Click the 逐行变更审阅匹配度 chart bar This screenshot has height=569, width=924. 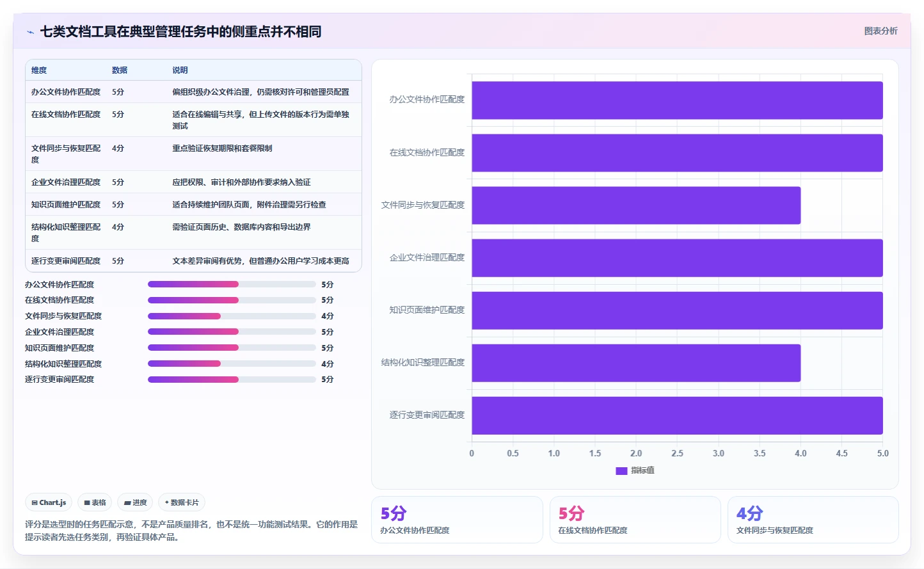click(677, 415)
